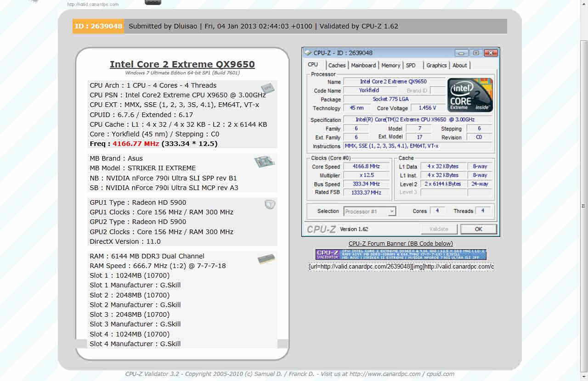
Task: Select the BB code URL text field
Action: tap(401, 266)
